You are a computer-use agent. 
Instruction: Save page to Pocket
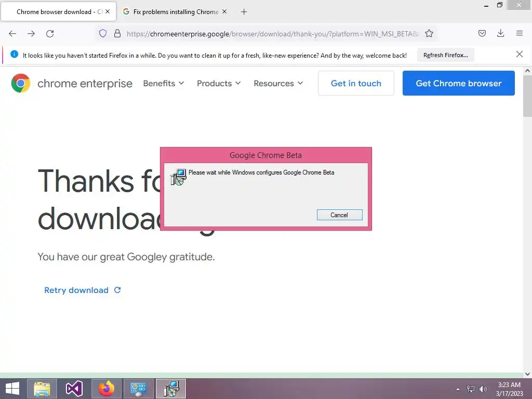(482, 34)
